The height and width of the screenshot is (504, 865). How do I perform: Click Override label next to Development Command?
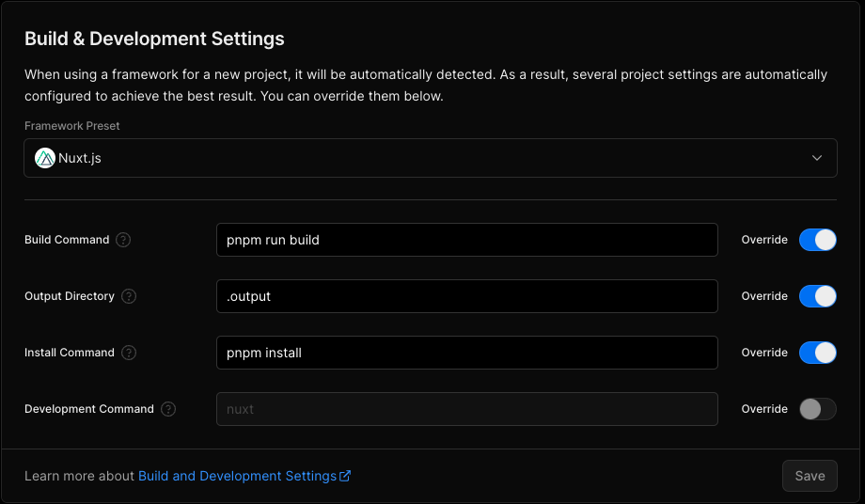764,409
